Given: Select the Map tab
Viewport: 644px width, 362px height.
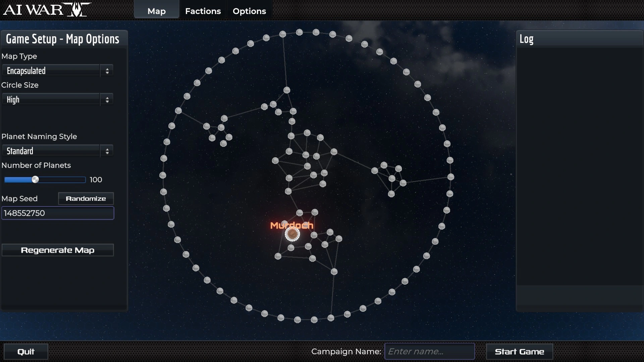Looking at the screenshot, I should (156, 11).
